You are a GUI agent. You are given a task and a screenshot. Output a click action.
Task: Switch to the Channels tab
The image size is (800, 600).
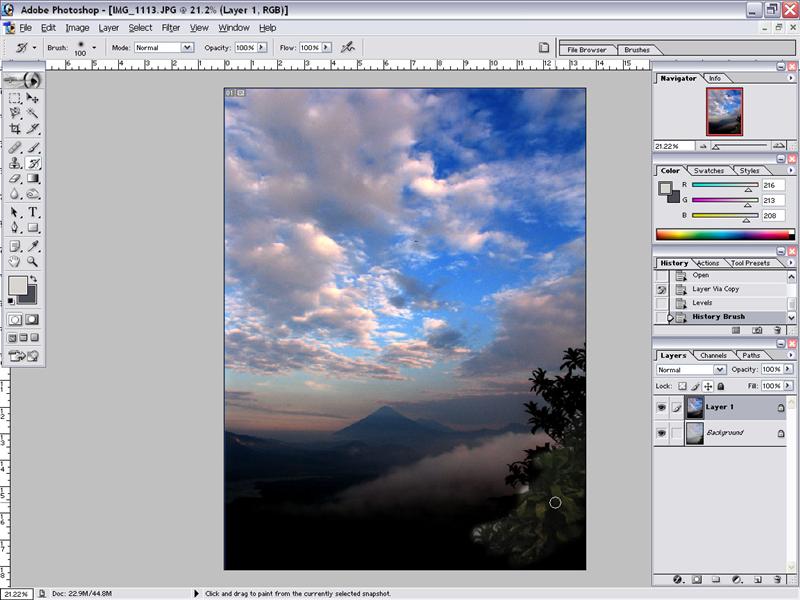coord(713,355)
